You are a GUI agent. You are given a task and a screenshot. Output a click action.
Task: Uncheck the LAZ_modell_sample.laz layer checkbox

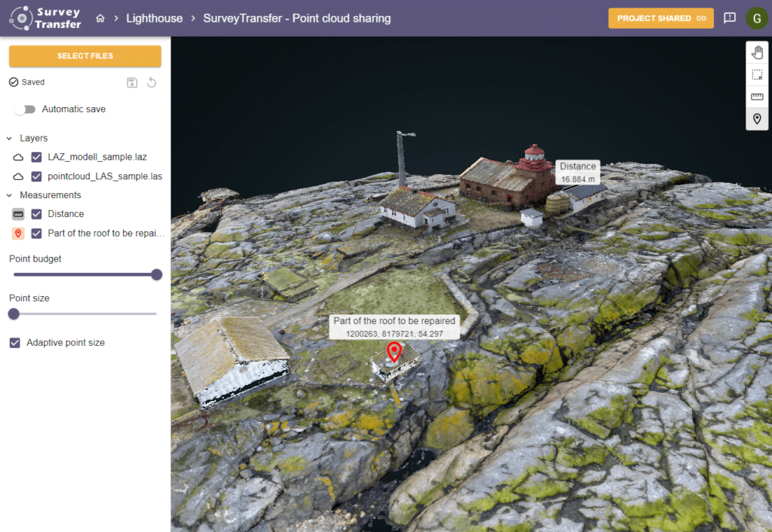point(36,157)
